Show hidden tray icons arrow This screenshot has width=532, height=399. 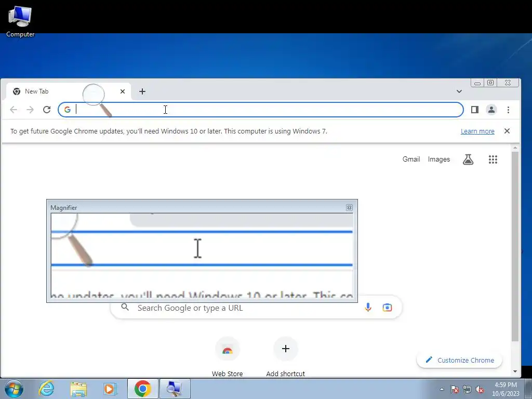coord(442,389)
